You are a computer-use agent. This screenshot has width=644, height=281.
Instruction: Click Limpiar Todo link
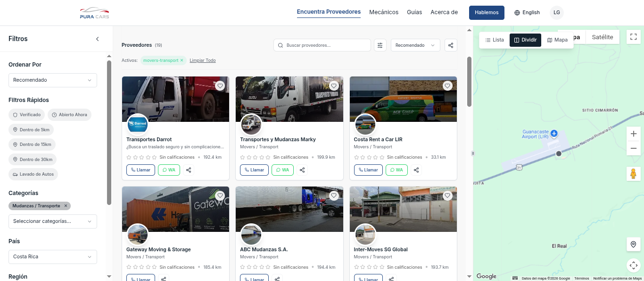point(203,60)
